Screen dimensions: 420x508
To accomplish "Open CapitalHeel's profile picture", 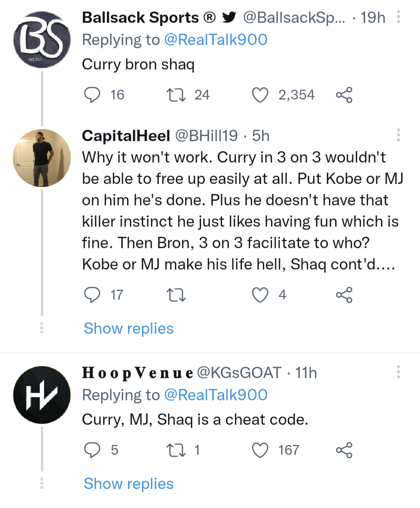I will pos(42,158).
